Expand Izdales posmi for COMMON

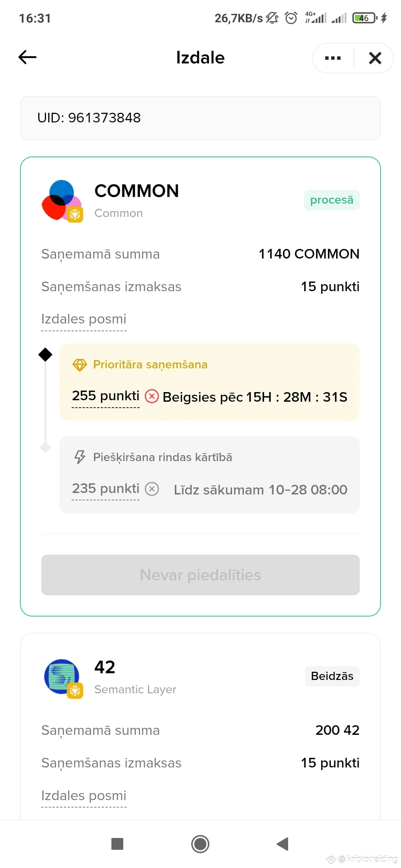pyautogui.click(x=84, y=319)
